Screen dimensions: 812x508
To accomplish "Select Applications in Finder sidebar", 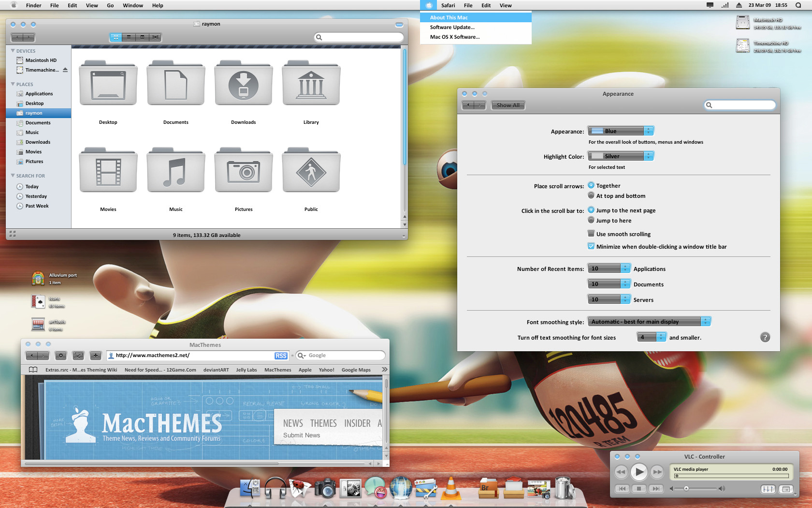I will pyautogui.click(x=39, y=94).
